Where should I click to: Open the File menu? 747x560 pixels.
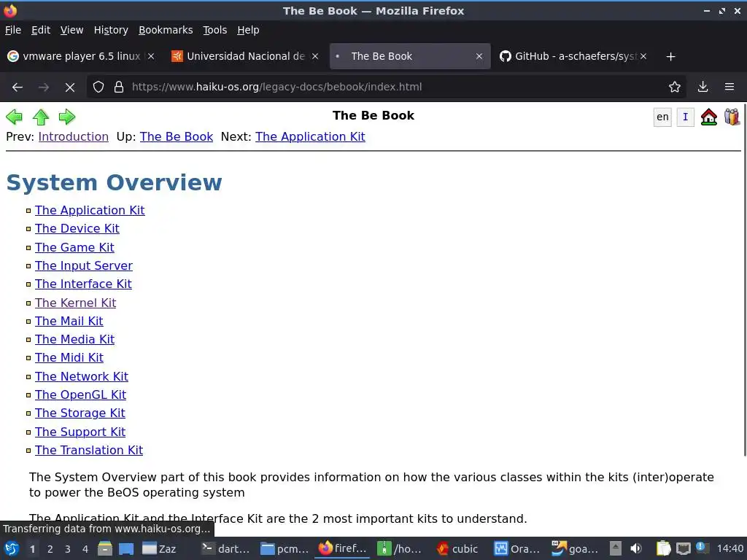pos(13,30)
